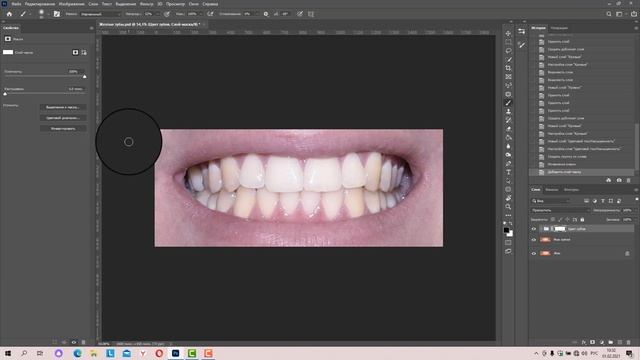Select the Lasso tool
Screen dimensions: 640x360
508,51
